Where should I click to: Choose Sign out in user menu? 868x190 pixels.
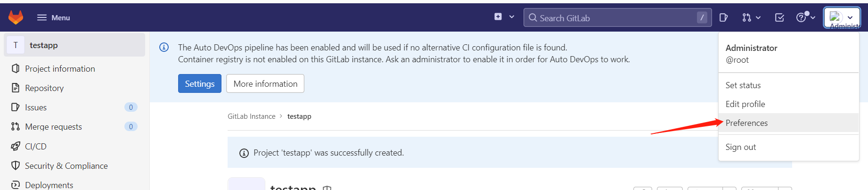[x=740, y=147]
